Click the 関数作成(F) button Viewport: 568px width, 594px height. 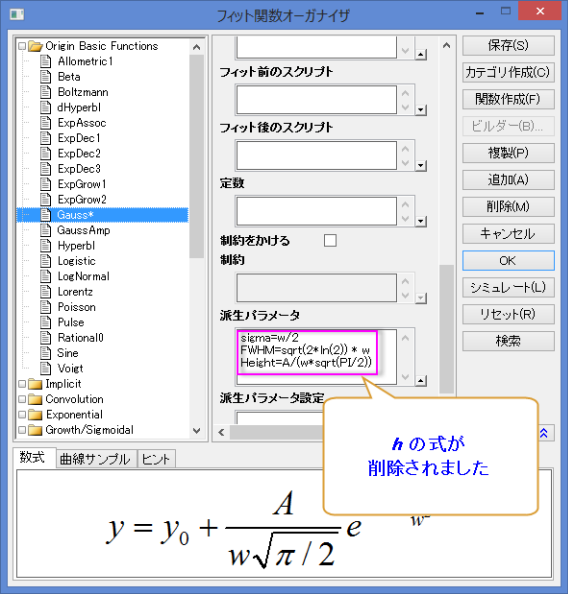508,99
